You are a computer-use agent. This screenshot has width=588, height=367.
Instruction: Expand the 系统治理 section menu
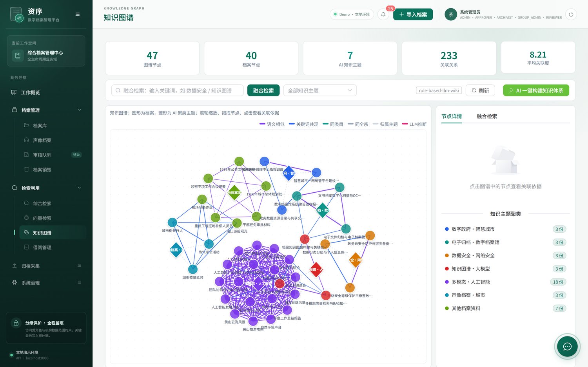tap(79, 282)
